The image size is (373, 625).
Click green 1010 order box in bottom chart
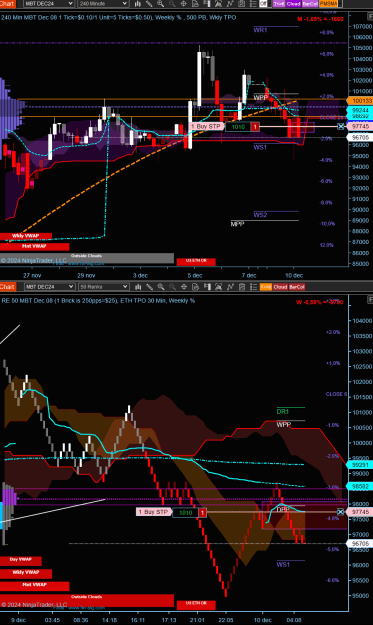186,513
